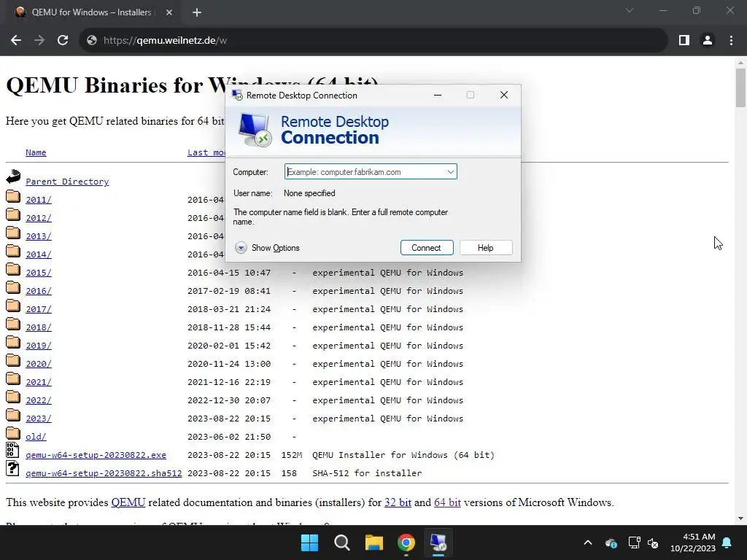
Task: Click the scrollbar down arrow
Action: coord(740,518)
